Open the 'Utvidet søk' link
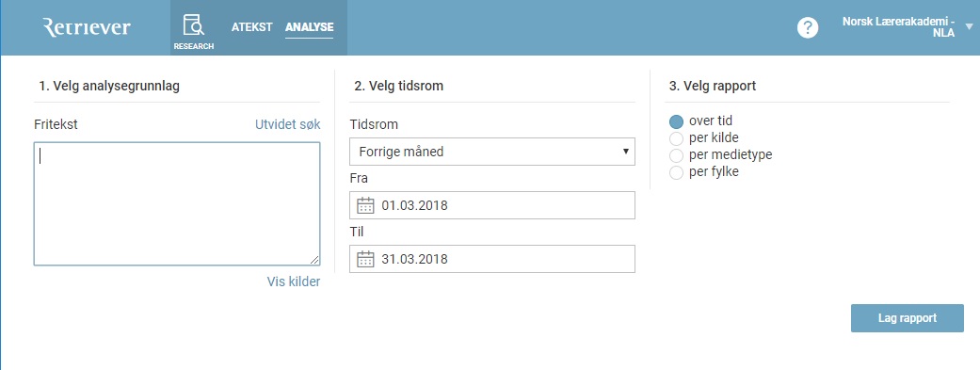This screenshot has width=980, height=370. [x=287, y=124]
